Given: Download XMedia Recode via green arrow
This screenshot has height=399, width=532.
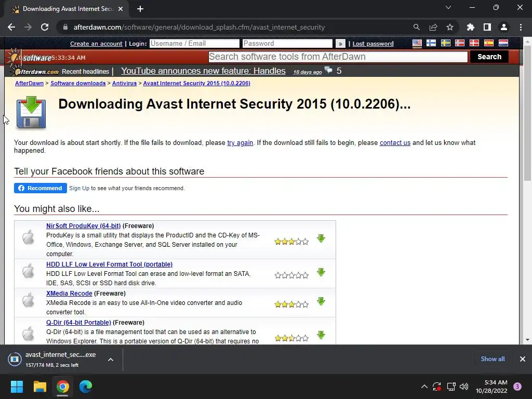Looking at the screenshot, I should (321, 301).
